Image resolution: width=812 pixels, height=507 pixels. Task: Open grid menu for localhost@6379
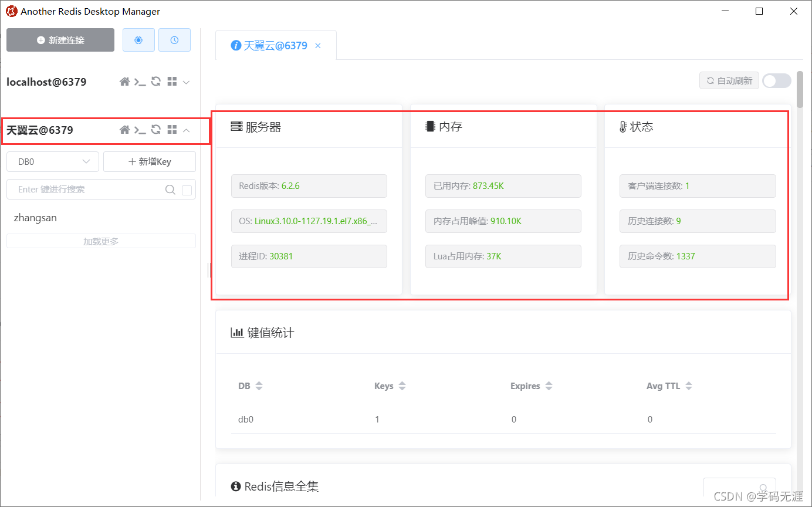(x=172, y=82)
